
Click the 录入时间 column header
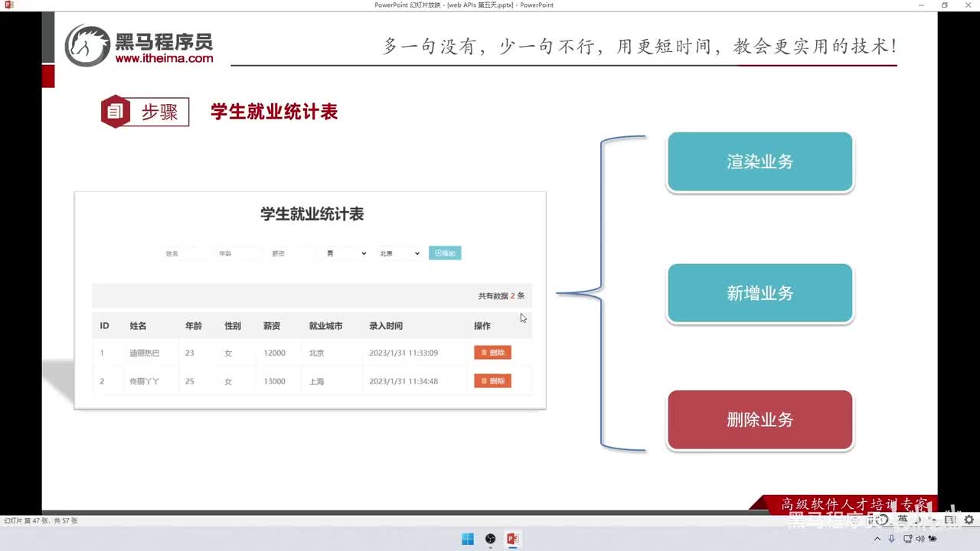click(x=386, y=326)
